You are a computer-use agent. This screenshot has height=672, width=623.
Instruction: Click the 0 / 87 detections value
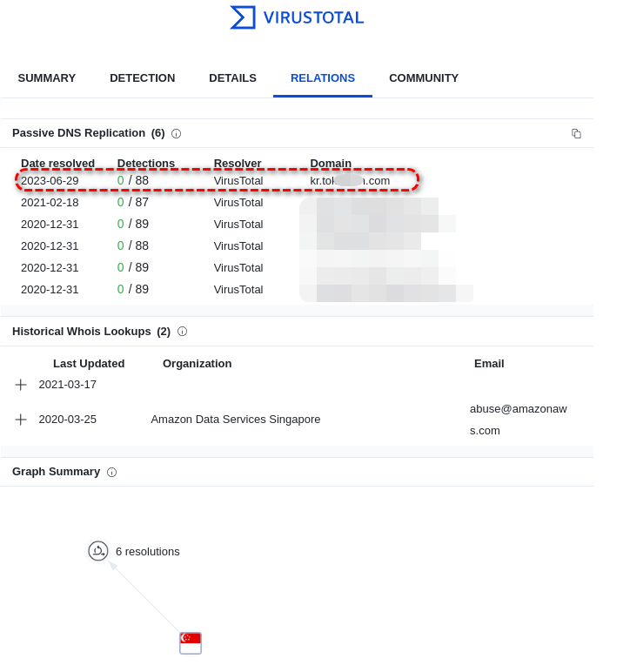coord(133,202)
